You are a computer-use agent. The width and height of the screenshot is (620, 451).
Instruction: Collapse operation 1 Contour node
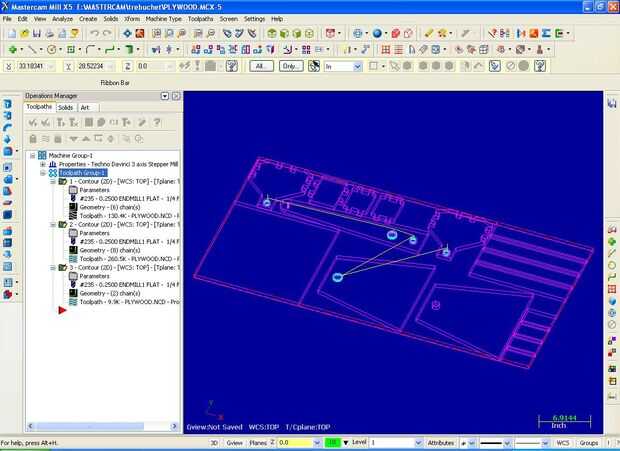(x=53, y=181)
